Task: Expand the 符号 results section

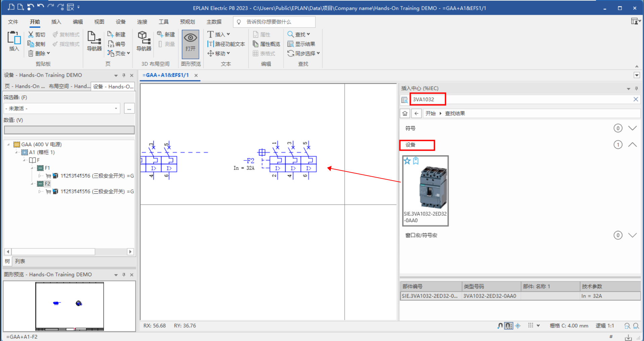Action: point(632,128)
